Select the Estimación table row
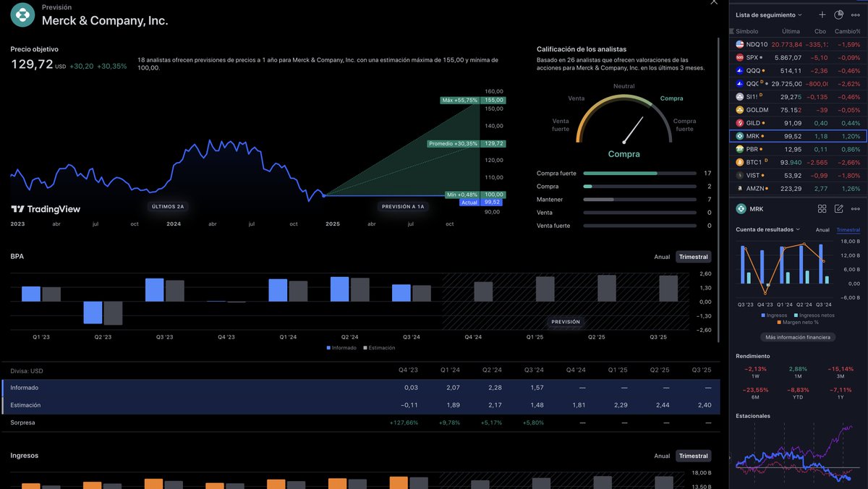The image size is (868, 489). coord(361,405)
